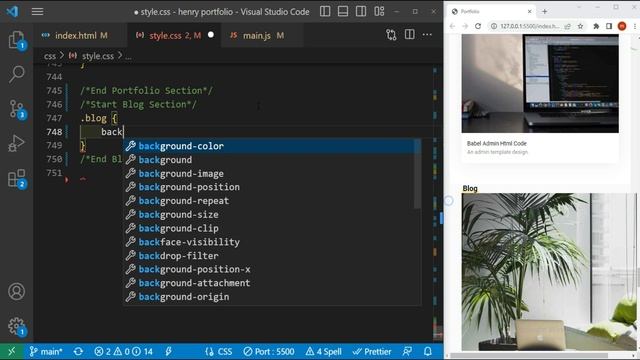The width and height of the screenshot is (640, 360).
Task: Click the lightning bolt status icon
Action: pos(169,351)
